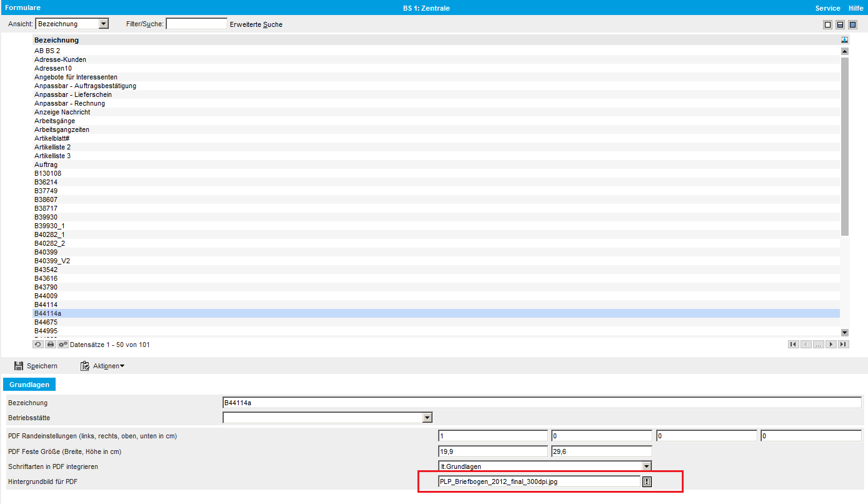Open the Schriftarten in PDF integrieren dropdown
Viewport: 868px width, 504px height.
pyautogui.click(x=647, y=466)
